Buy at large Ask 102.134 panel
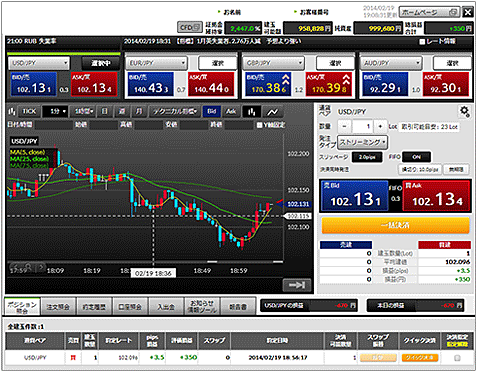 [x=437, y=196]
